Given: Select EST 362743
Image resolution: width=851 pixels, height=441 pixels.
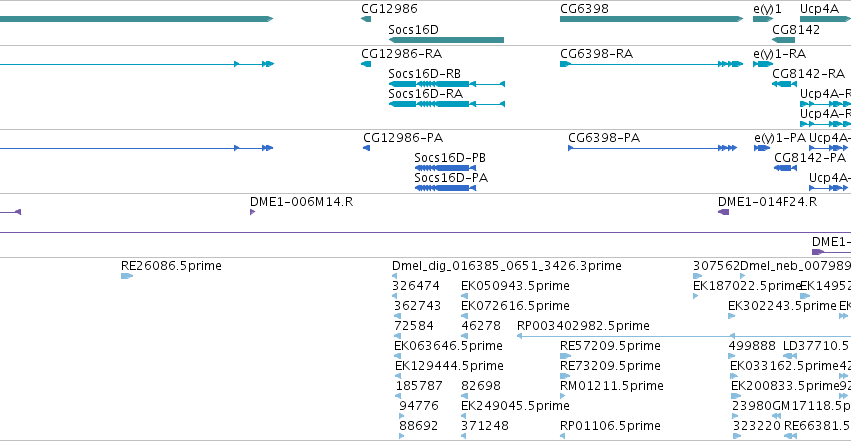Looking at the screenshot, I should (x=417, y=306).
